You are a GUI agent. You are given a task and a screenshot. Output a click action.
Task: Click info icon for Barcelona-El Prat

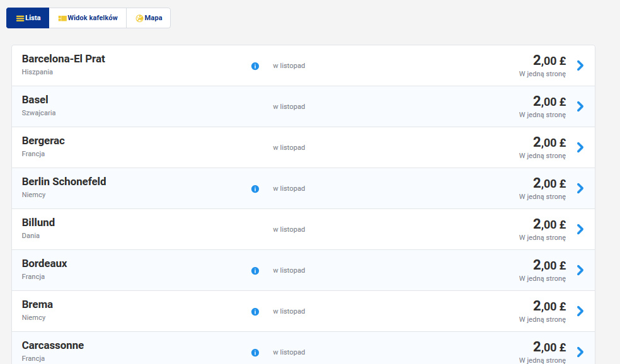pos(255,66)
